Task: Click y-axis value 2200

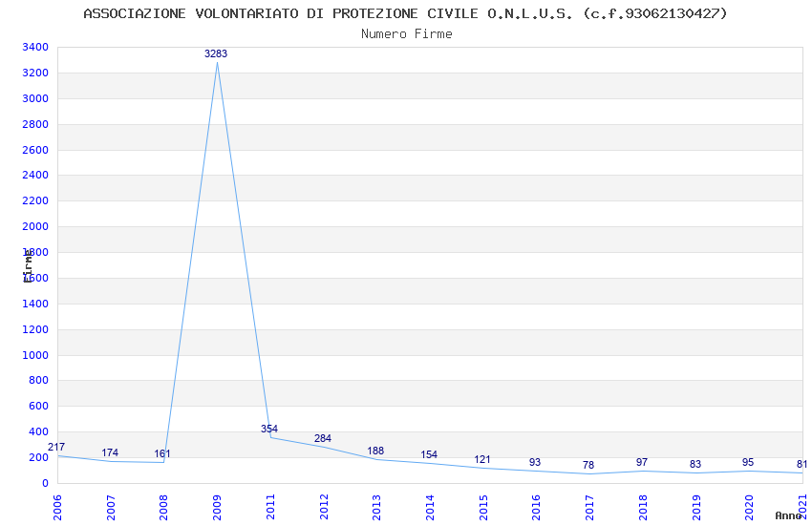Action: [x=35, y=200]
